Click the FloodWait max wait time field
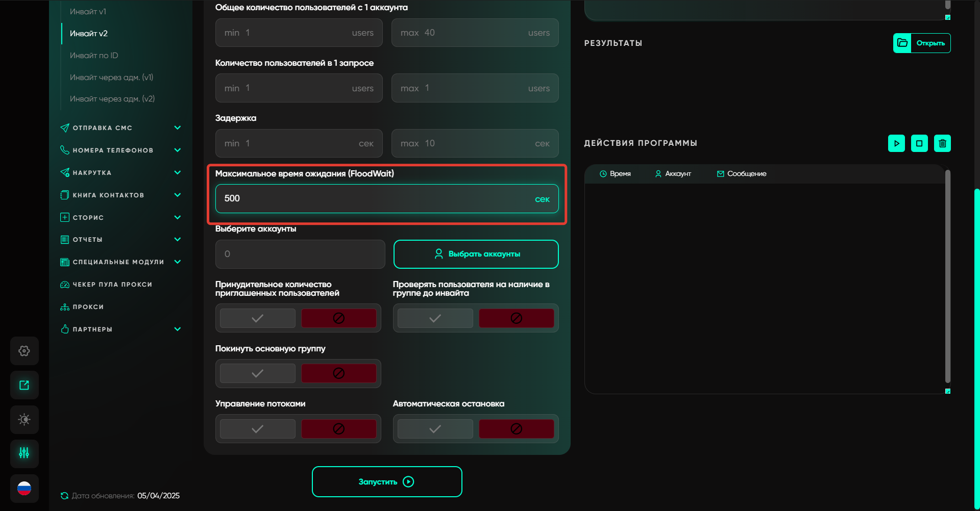This screenshot has width=980, height=511. 378,198
